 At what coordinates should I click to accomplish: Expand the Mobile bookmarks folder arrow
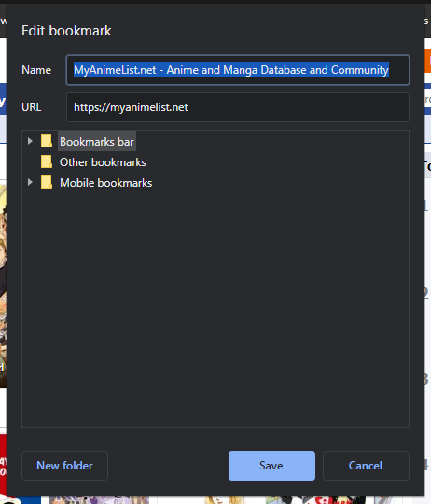[30, 182]
